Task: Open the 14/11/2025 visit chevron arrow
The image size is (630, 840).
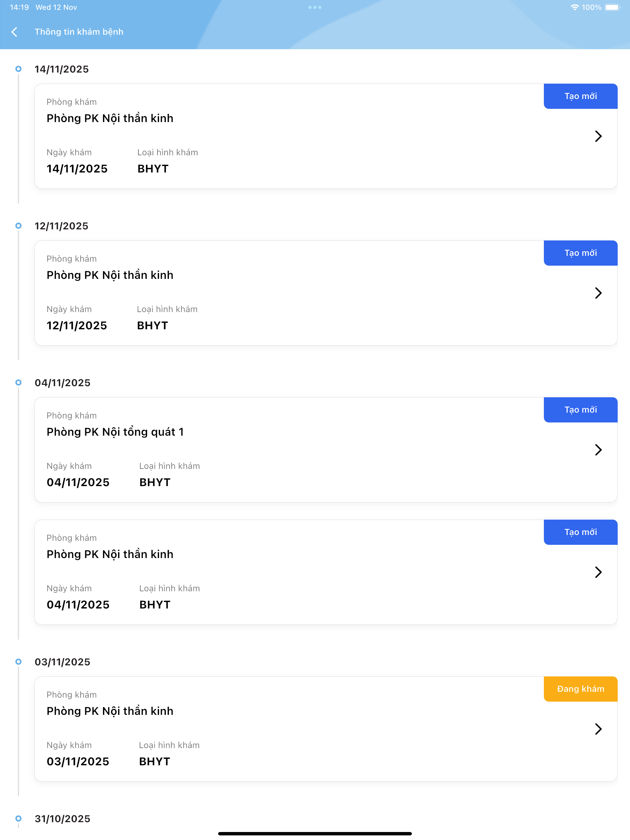Action: (x=598, y=136)
